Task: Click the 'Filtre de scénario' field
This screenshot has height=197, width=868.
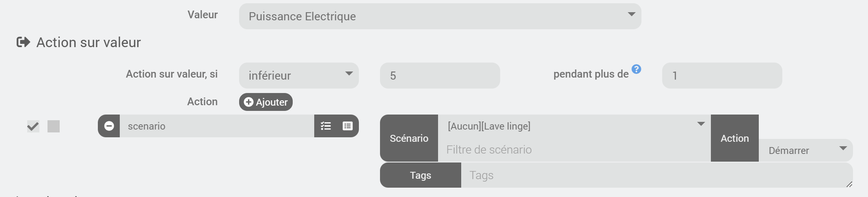Action: point(574,150)
